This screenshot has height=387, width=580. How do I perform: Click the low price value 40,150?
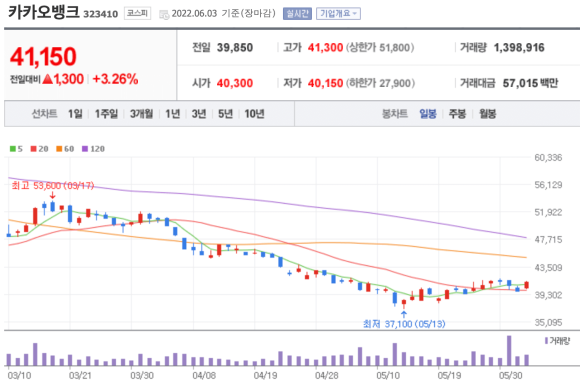coord(326,83)
